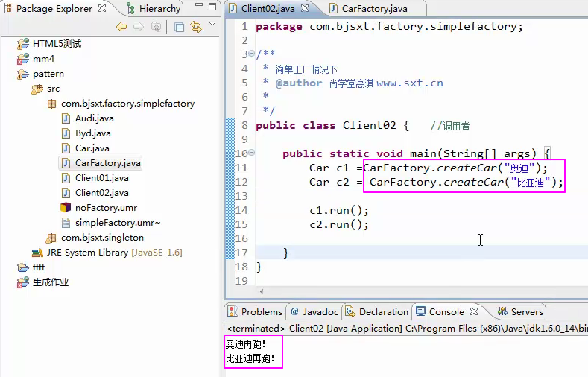Click the Audi.java file icon
The height and width of the screenshot is (377, 588).
click(x=66, y=118)
